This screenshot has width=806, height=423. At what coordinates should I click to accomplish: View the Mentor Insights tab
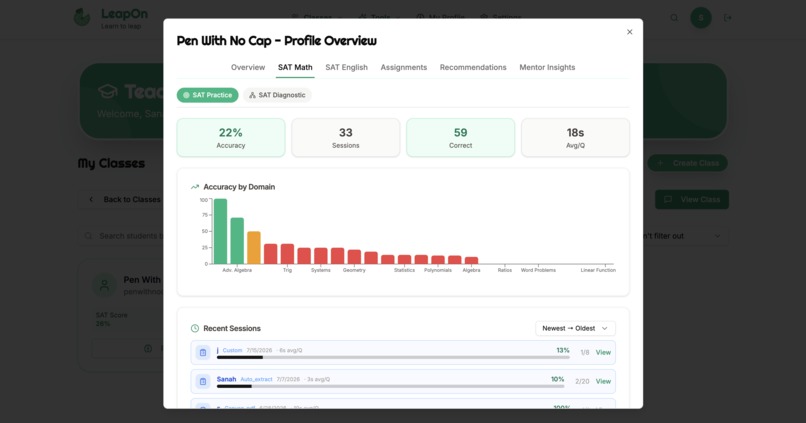click(x=547, y=67)
